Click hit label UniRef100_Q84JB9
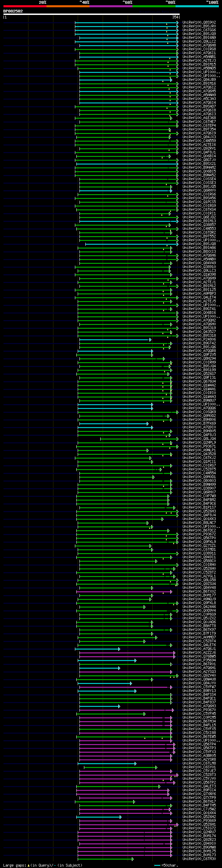The image size is (222, 868). point(199,80)
